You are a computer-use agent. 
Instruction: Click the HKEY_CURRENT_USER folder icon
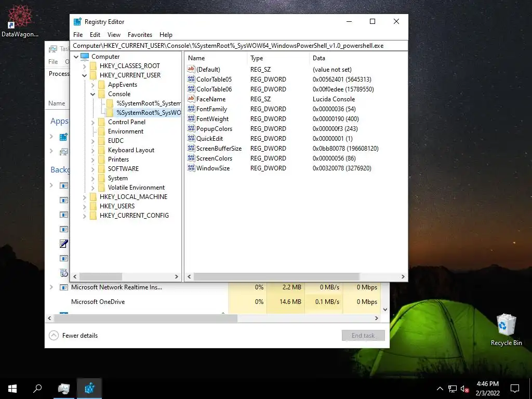point(94,75)
